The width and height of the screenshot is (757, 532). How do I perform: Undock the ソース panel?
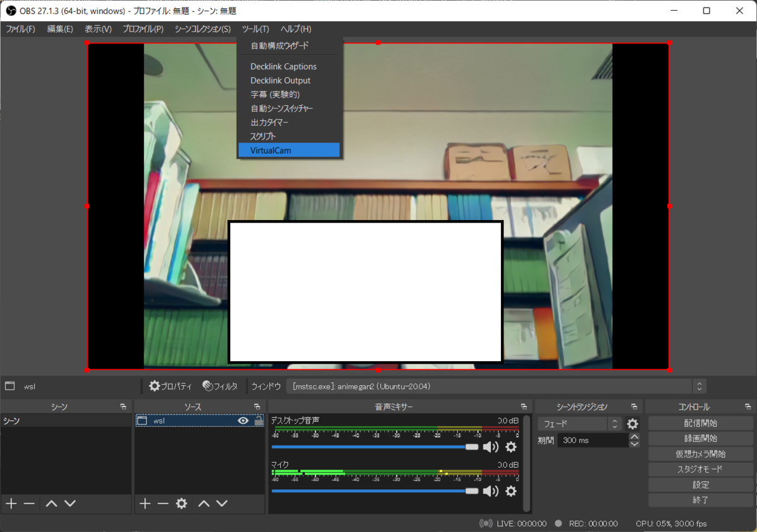point(257,407)
